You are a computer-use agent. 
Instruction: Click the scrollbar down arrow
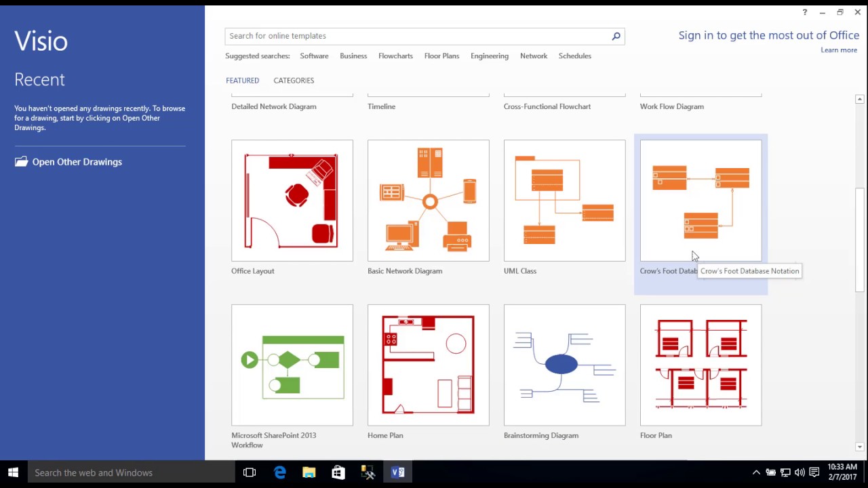coord(859,447)
